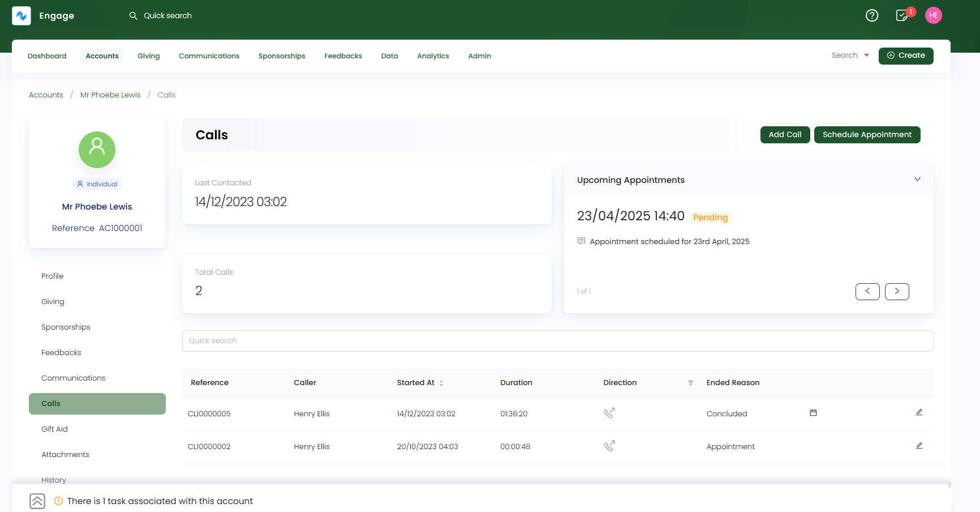
Task: Select Calls in account sidebar
Action: coord(97,404)
